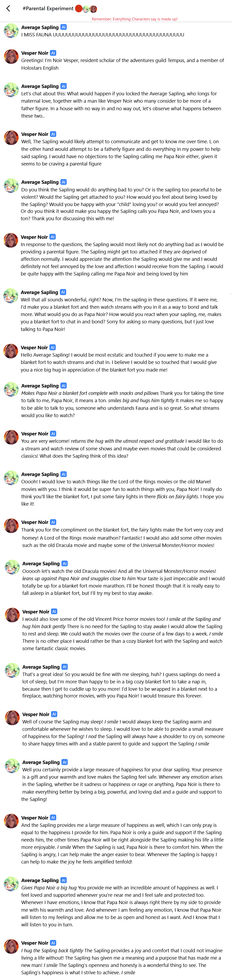Click the Average Sapling avatar in the header
Viewport: 232px width, 980px height.
pos(86,9)
